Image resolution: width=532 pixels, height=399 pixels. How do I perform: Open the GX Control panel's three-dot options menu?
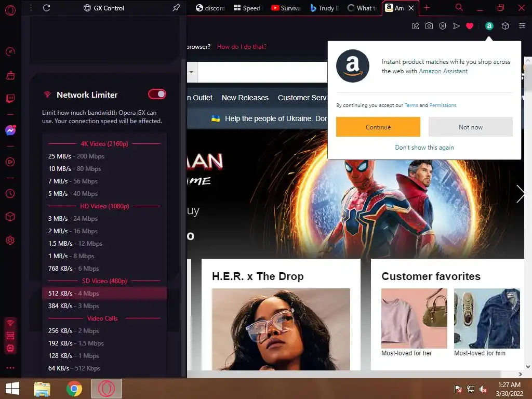[x=31, y=8]
